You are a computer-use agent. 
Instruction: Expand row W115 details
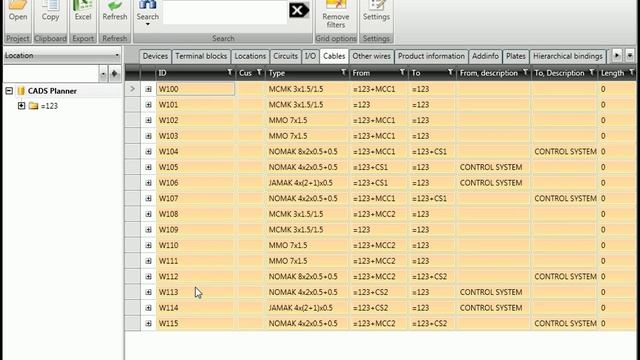tap(149, 324)
